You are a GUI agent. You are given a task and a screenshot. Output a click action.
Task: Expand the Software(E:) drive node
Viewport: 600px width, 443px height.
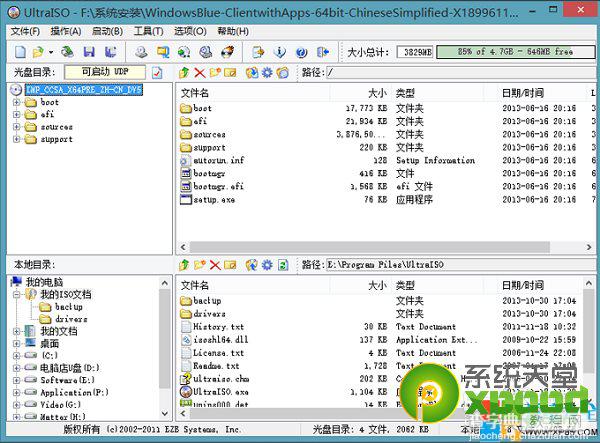pos(16,380)
